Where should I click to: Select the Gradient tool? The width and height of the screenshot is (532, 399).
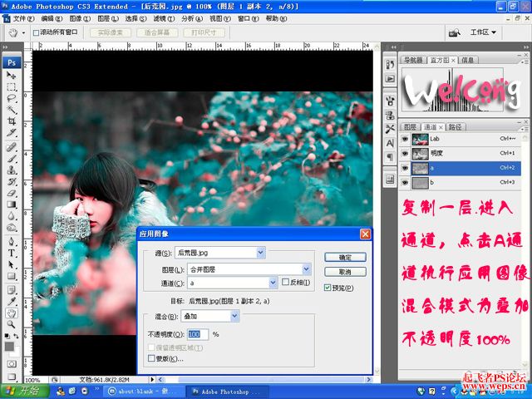12,204
